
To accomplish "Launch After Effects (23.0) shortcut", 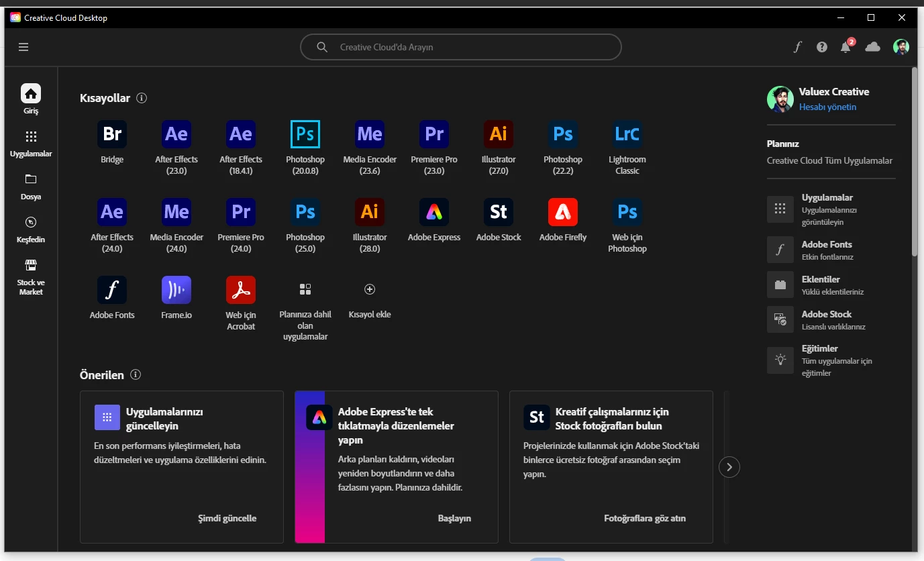I will 176,134.
